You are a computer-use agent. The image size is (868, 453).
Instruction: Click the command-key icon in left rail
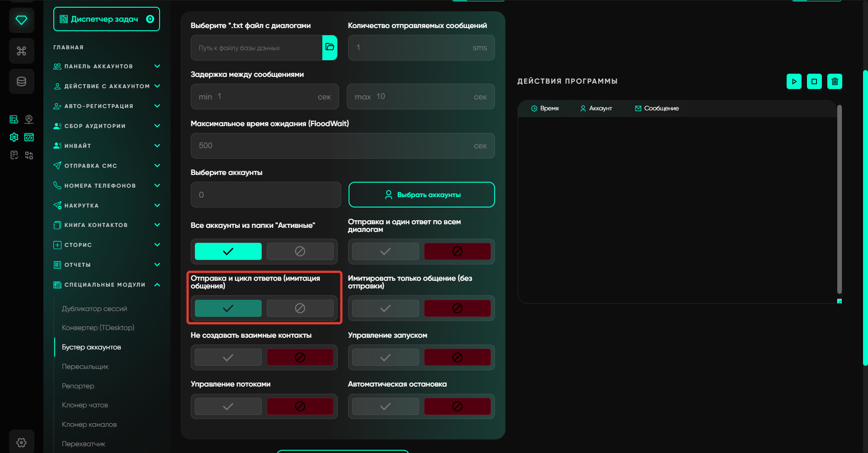pyautogui.click(x=21, y=51)
